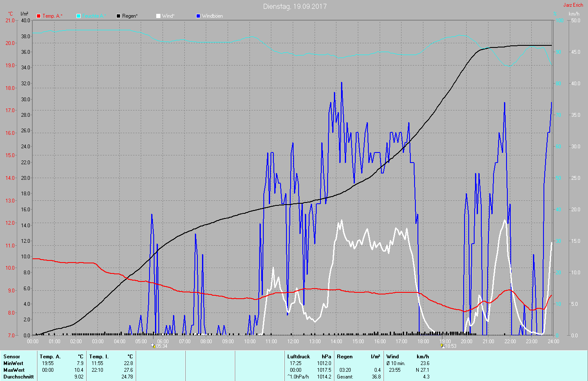Click the Wind column header in table
Image resolution: width=588 pixels, height=381 pixels.
point(393,357)
